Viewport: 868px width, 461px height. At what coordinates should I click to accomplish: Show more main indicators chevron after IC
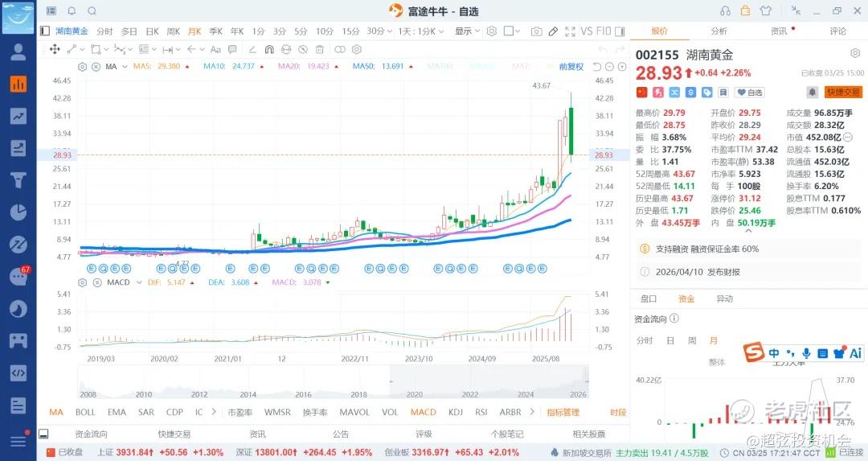tap(215, 412)
